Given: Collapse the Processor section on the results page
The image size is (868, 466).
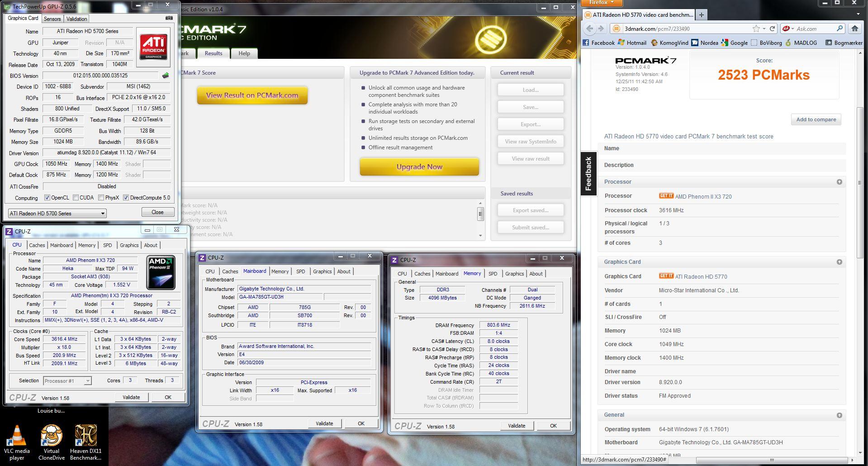Looking at the screenshot, I should [x=840, y=182].
